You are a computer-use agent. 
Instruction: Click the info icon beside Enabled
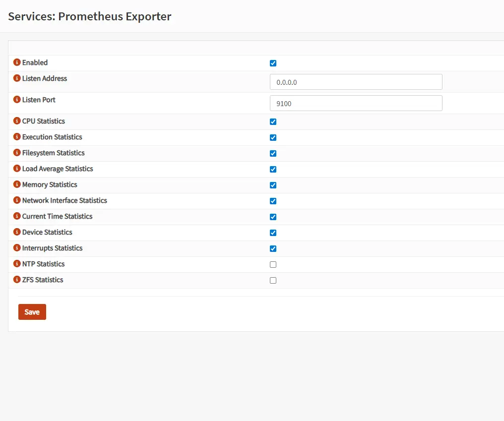(x=17, y=62)
